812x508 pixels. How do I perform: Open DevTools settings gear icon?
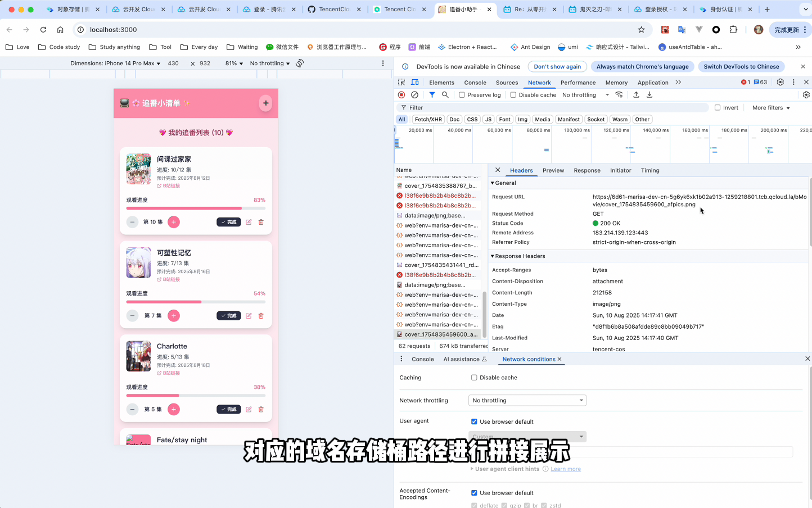click(781, 81)
